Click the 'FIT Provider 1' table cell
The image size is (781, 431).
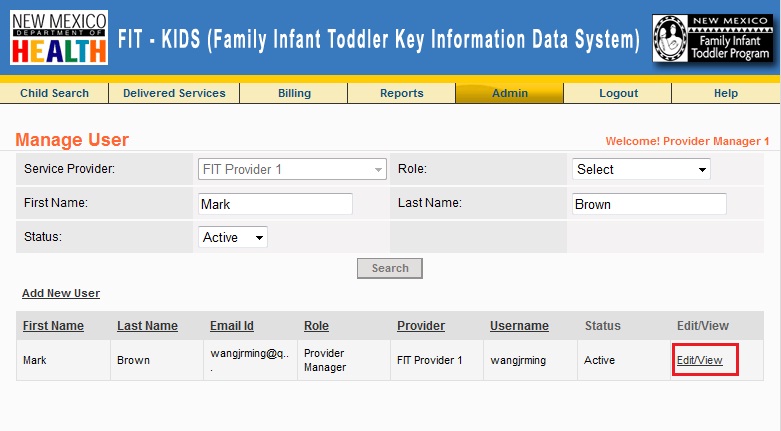(437, 360)
